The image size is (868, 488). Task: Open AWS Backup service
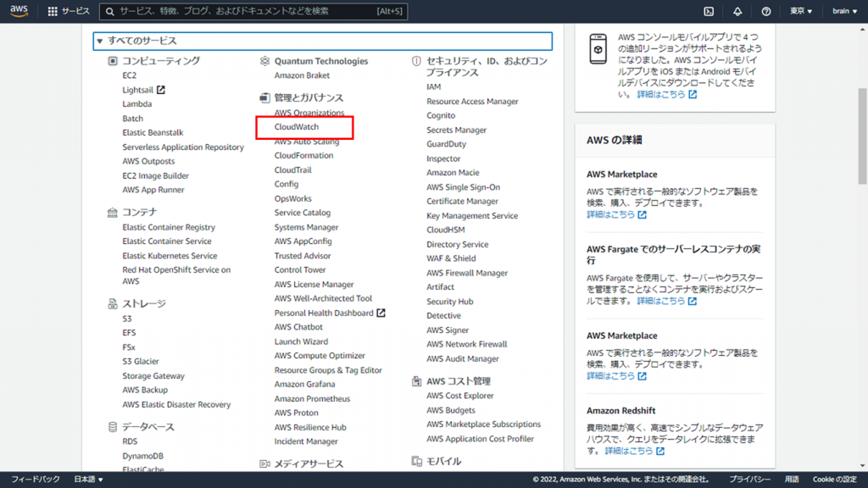tap(145, 390)
